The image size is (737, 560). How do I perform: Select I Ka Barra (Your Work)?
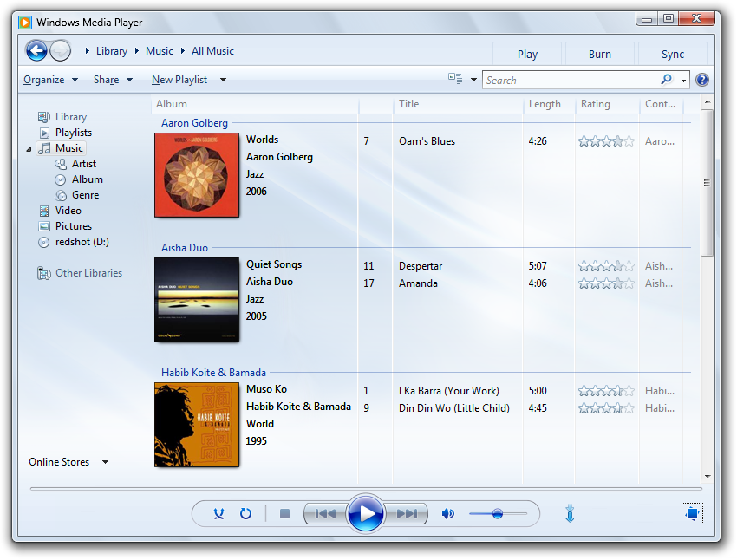click(x=449, y=391)
